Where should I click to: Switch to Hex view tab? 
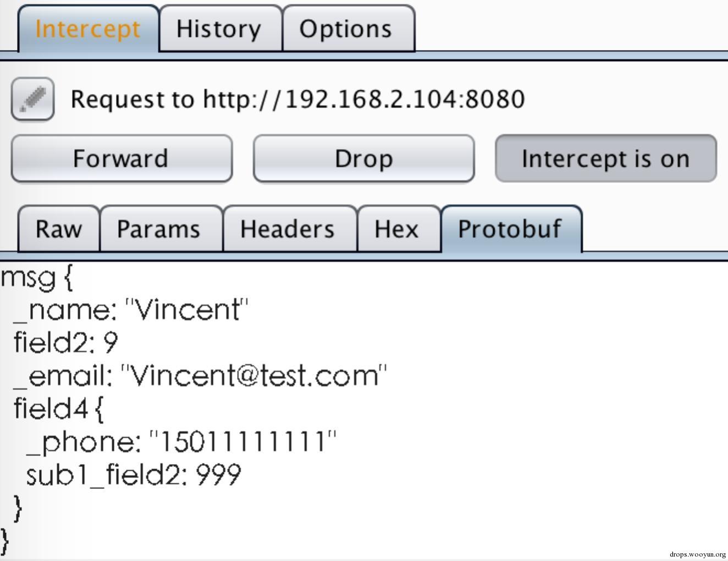tap(396, 229)
